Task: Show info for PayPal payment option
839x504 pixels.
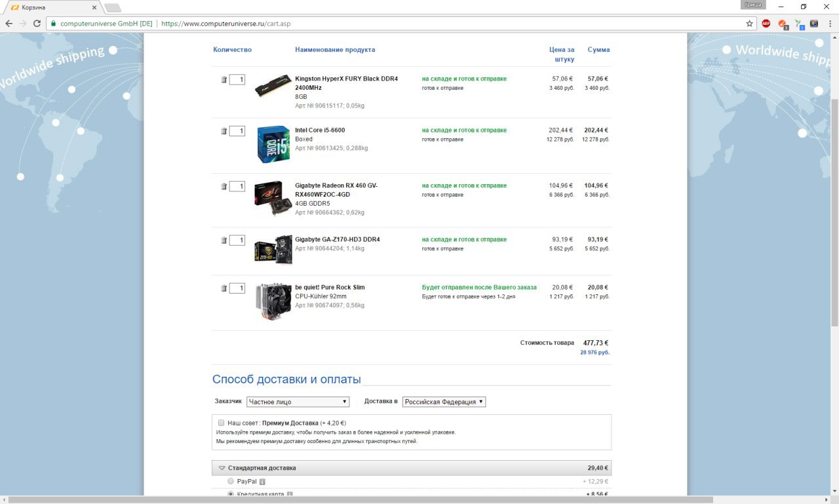Action: click(262, 482)
